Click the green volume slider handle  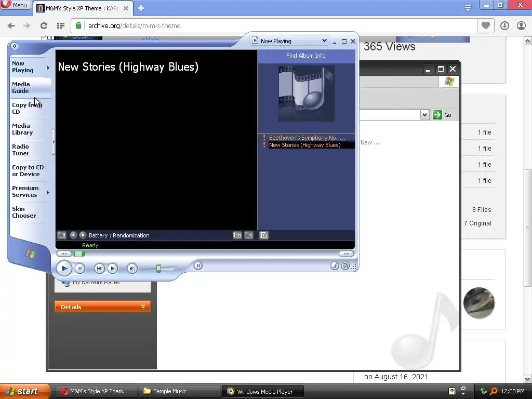pos(158,269)
